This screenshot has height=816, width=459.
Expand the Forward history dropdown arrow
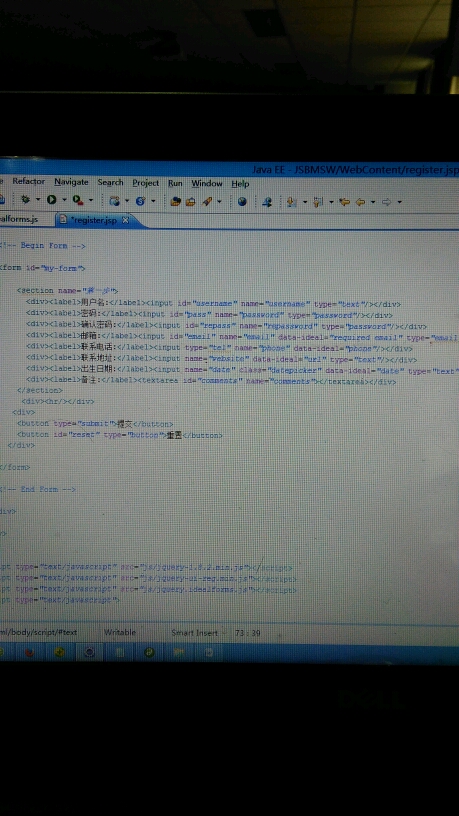[x=399, y=202]
